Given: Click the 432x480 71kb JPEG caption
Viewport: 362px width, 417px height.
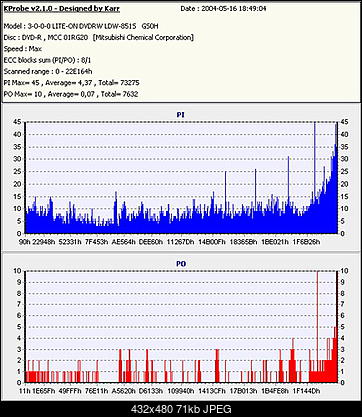Looking at the screenshot, I should coord(181,409).
